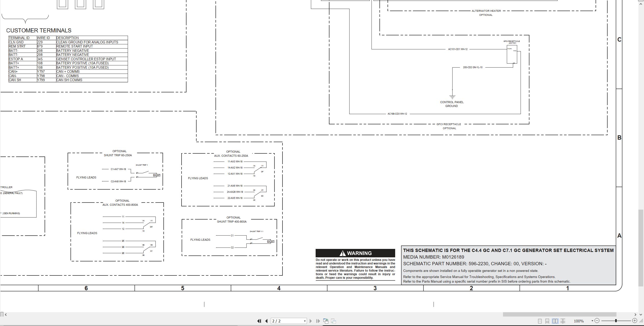This screenshot has width=644, height=326.
Task: Click the zoom out minus button
Action: click(x=597, y=321)
